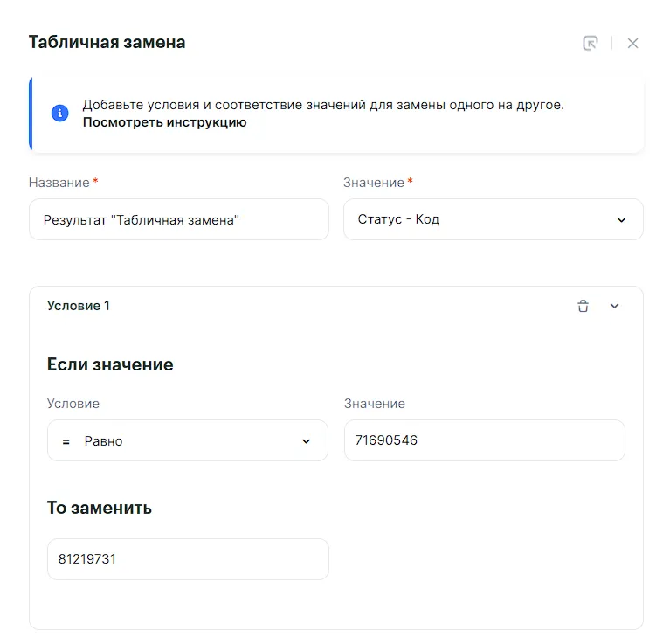Open the Статус - Код dropdown
The width and height of the screenshot is (670, 644).
pos(493,219)
